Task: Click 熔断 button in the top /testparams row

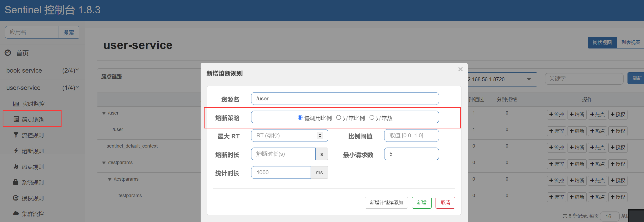Action: pyautogui.click(x=577, y=164)
